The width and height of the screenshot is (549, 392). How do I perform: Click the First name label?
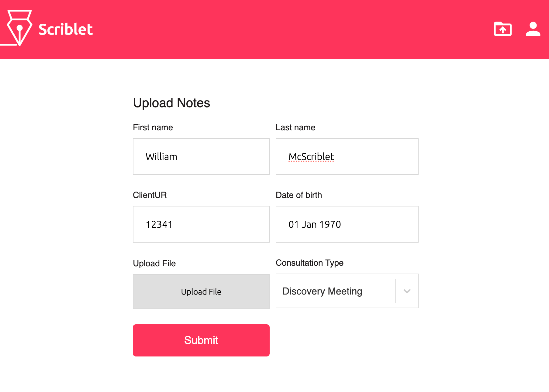153,127
